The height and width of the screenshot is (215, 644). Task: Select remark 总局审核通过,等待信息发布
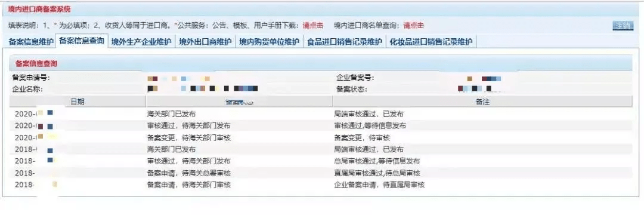[x=377, y=161]
